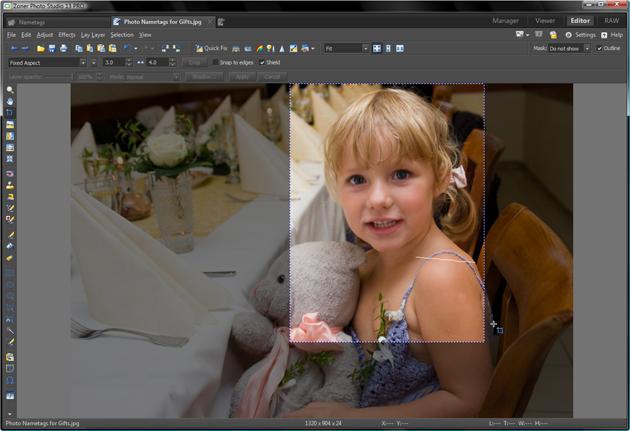Close the Photo Nametags for Gifts.jpg tab
Screen dimensions: 630x431
click(210, 22)
